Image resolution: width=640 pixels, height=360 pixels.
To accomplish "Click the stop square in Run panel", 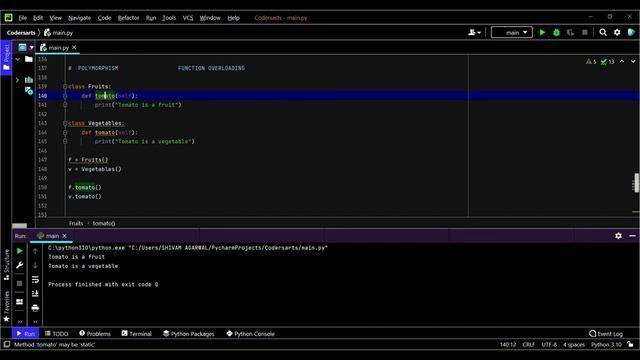I will click(x=20, y=283).
